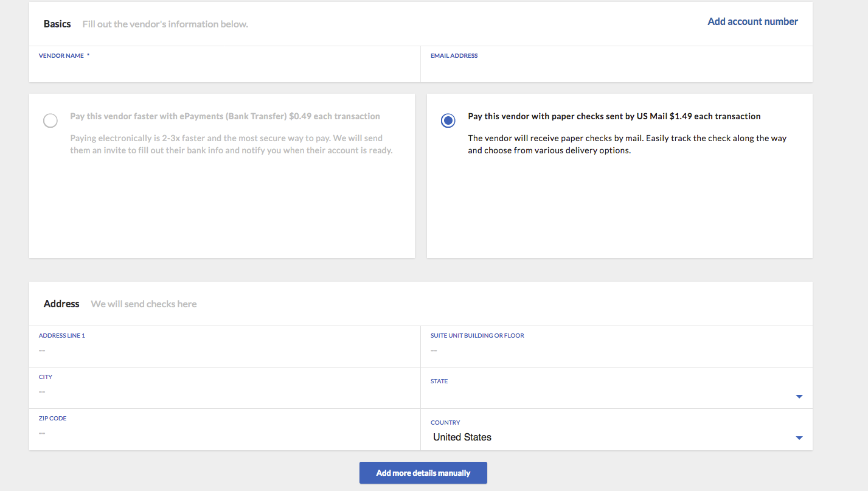Open the Country dropdown arrow
Image resolution: width=868 pixels, height=491 pixels.
pos(799,438)
